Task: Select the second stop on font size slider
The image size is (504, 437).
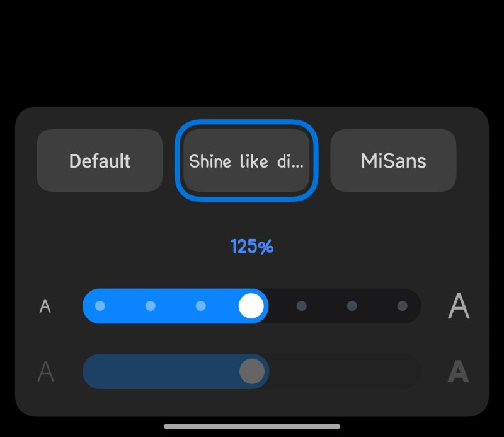Action: [x=150, y=306]
